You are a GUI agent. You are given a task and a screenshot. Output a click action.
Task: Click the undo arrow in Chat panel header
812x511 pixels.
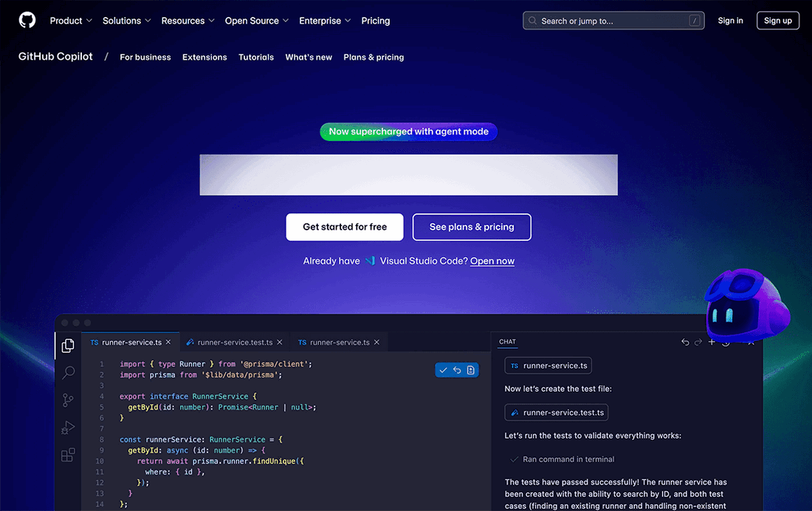click(x=685, y=342)
